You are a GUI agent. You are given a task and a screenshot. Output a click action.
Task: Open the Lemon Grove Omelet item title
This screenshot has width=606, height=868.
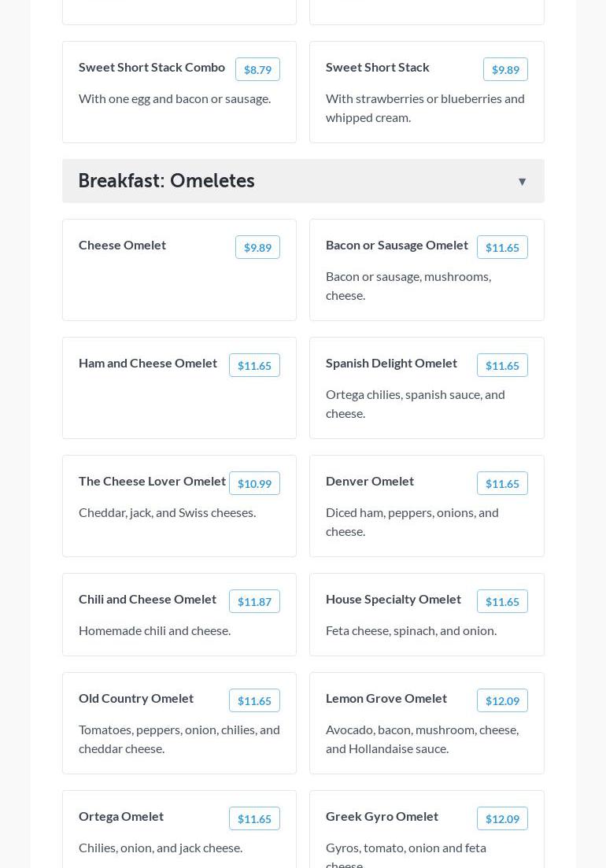click(x=386, y=698)
